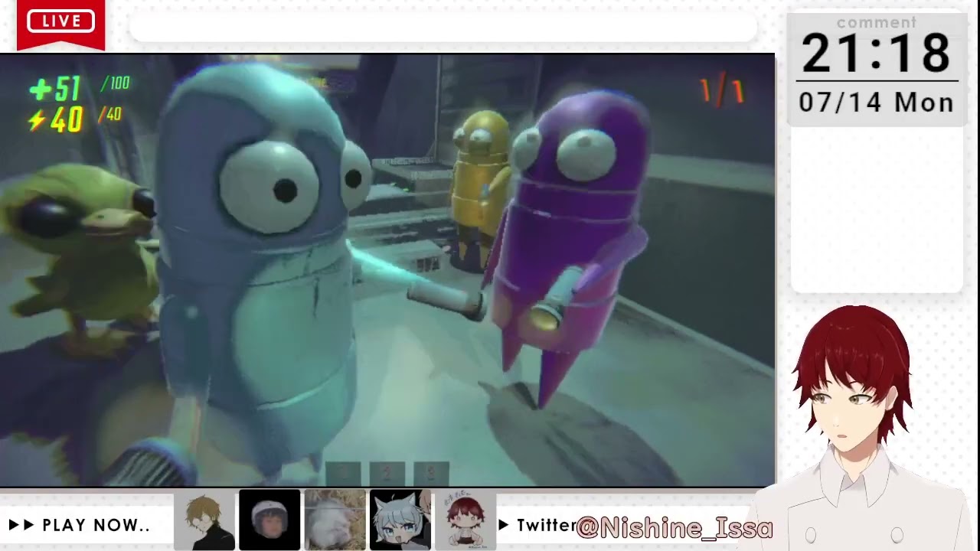
Task: Click the health value 51
Action: [67, 90]
